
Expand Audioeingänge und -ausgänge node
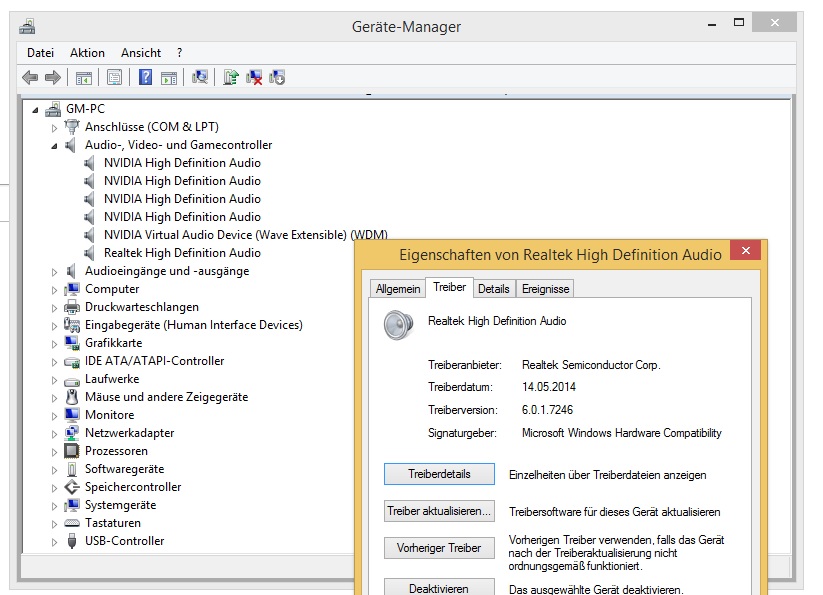(54, 272)
